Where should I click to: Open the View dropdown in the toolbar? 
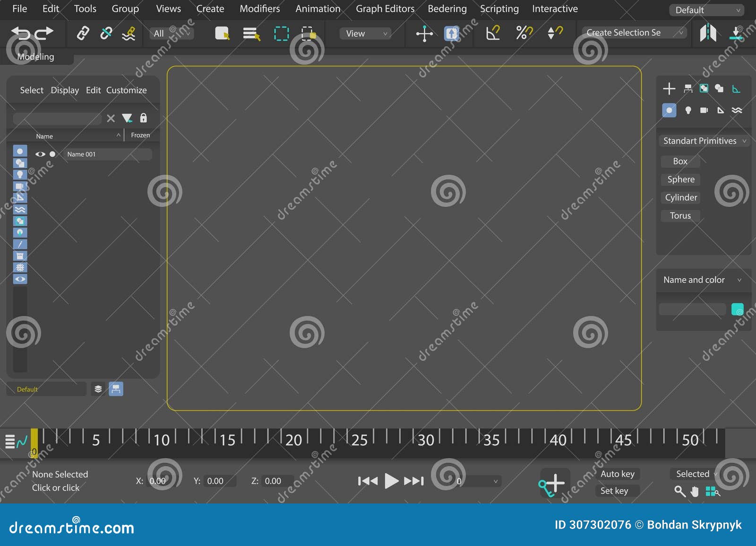point(366,34)
